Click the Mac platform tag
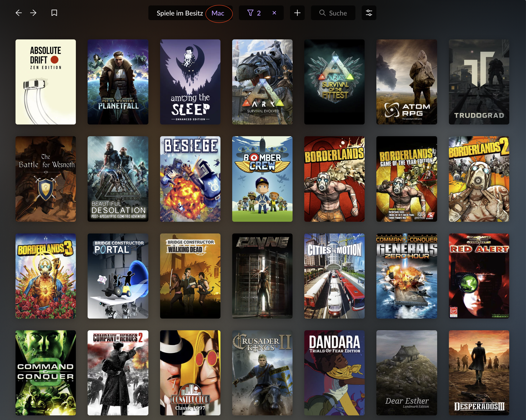This screenshot has height=420, width=526. click(218, 13)
